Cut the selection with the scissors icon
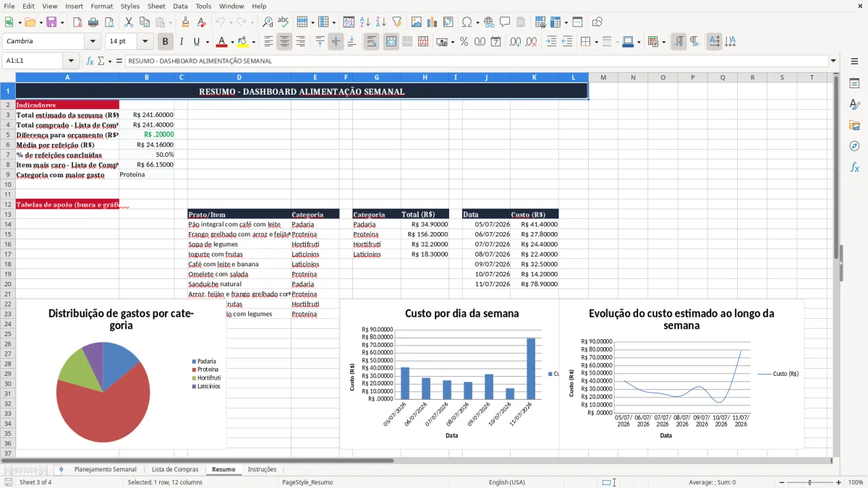Screen dimensions: 868x488 pyautogui.click(x=128, y=22)
